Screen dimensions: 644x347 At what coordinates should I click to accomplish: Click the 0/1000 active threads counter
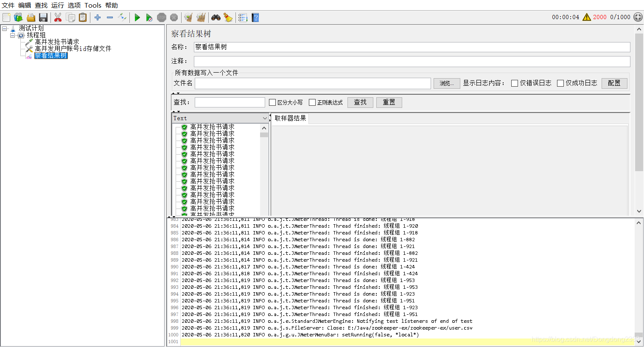click(x=620, y=17)
